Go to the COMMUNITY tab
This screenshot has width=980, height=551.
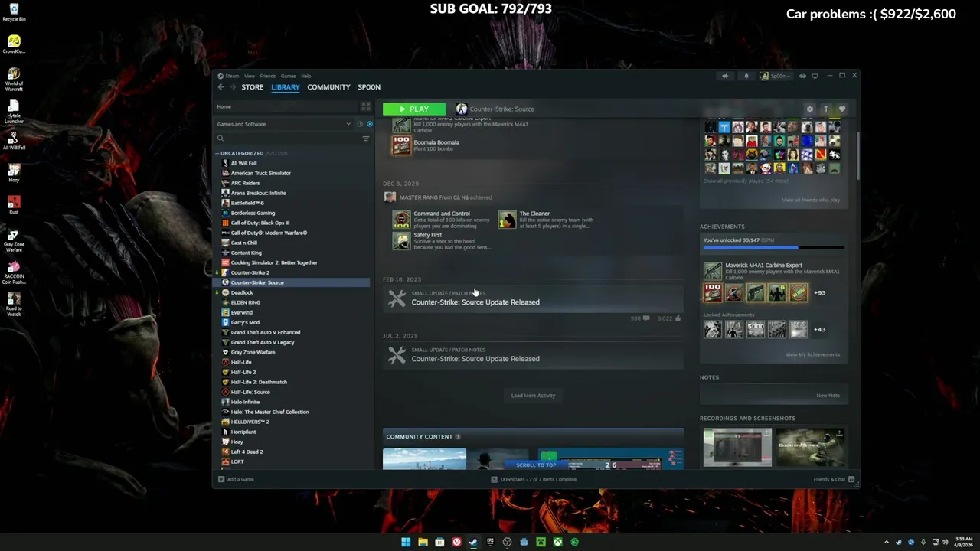[328, 87]
